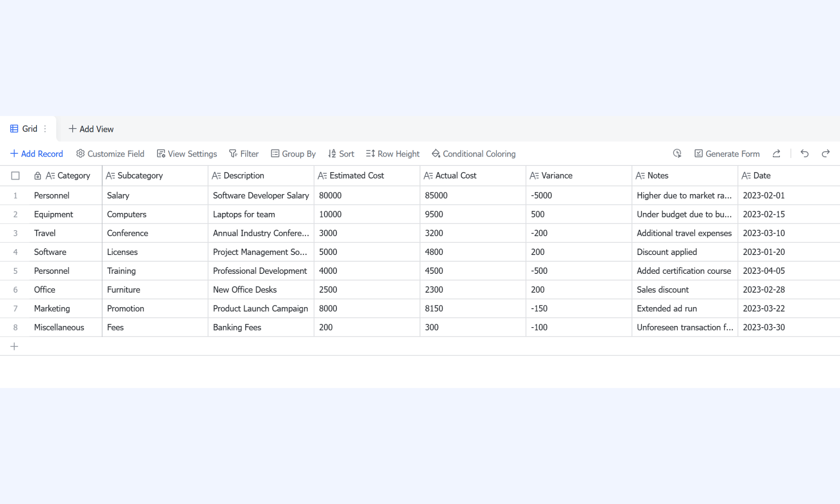Click the Variance field type icon

pos(534,176)
